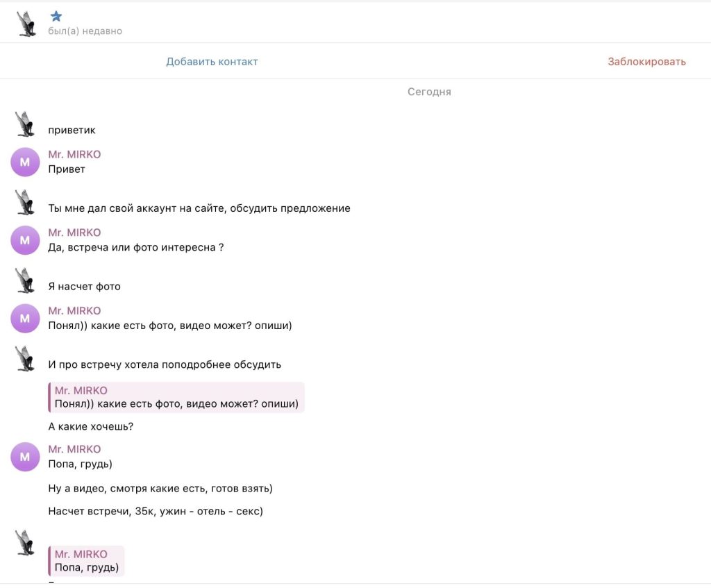The image size is (711, 588).
Task: Open the Mr. MIRKO name above встреча или фото message
Action: (x=74, y=233)
